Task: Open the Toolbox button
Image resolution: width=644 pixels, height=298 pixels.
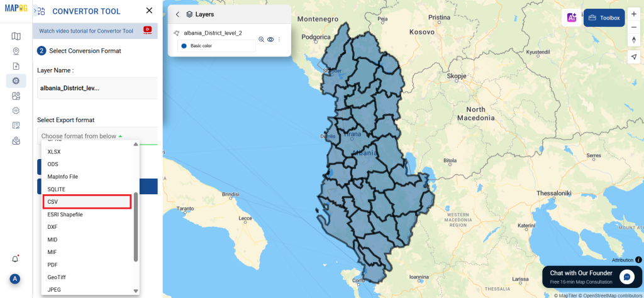Action: point(604,18)
